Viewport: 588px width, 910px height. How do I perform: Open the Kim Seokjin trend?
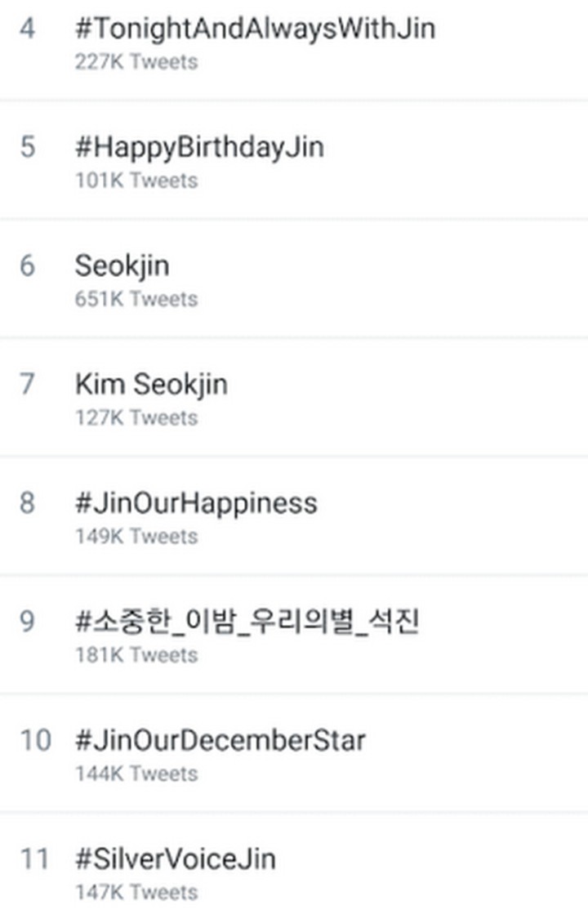tap(152, 384)
